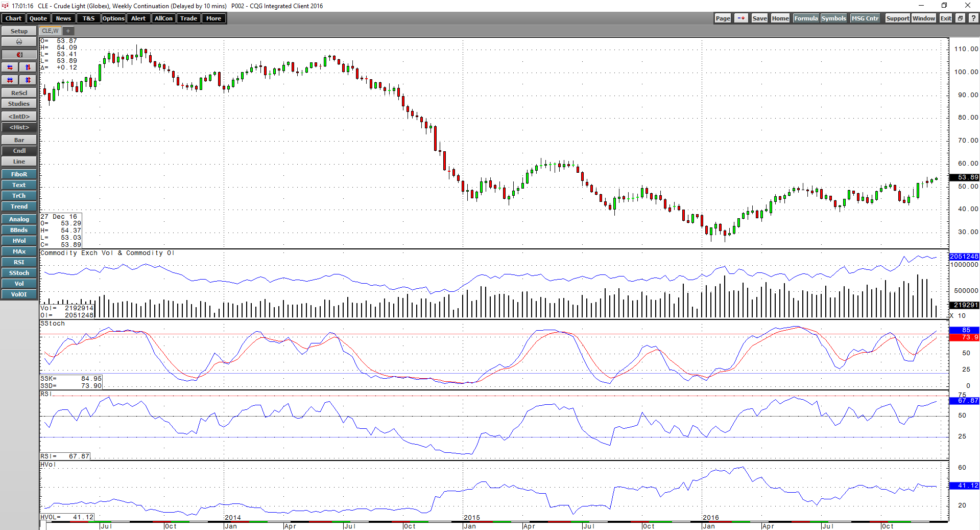Click the 41.12 HVol value marker
980x530 pixels.
click(964, 486)
